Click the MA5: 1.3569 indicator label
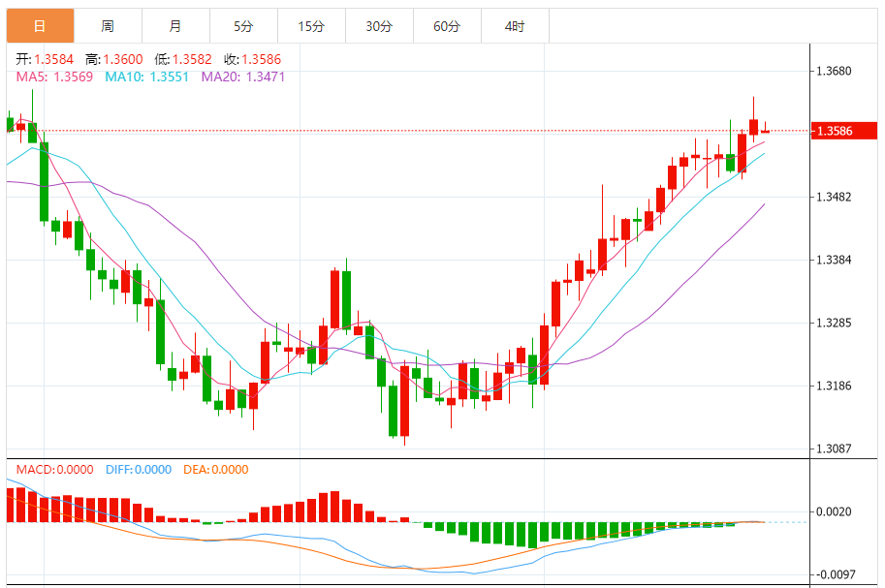885x588 pixels. click(x=54, y=77)
